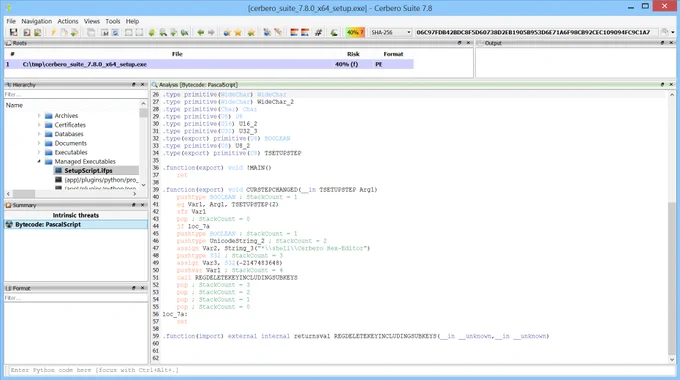Click the Python code input field
This screenshot has height=380, width=680.
340,370
